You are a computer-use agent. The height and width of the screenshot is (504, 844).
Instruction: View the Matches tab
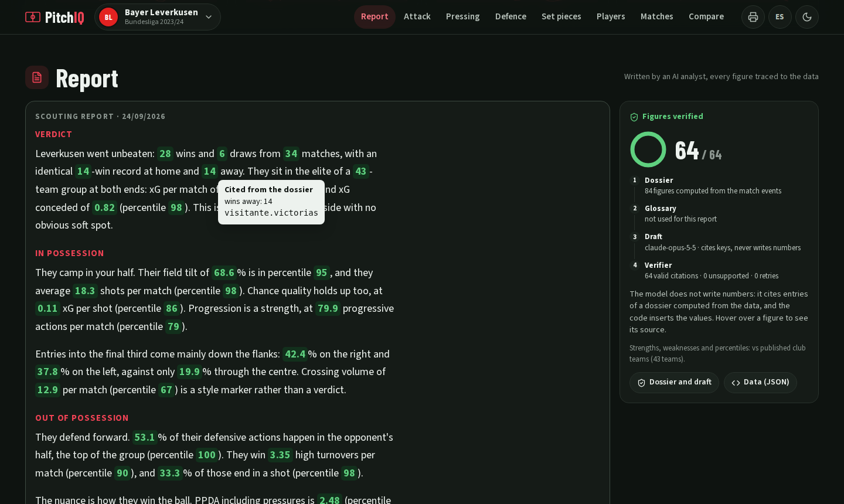(657, 16)
